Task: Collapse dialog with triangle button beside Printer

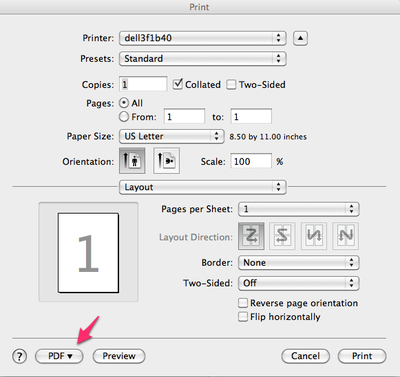Action: 300,38
